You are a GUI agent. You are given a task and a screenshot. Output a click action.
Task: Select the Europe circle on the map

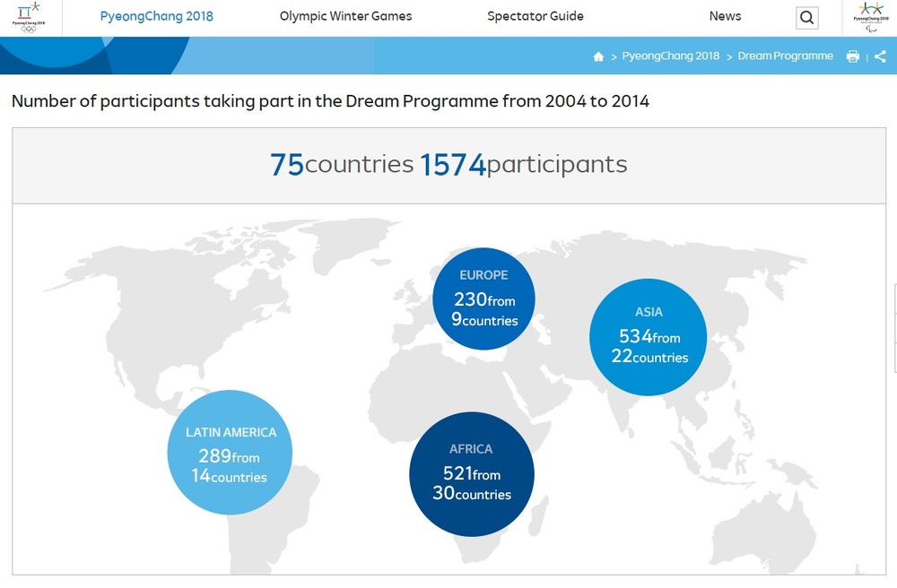tap(483, 298)
